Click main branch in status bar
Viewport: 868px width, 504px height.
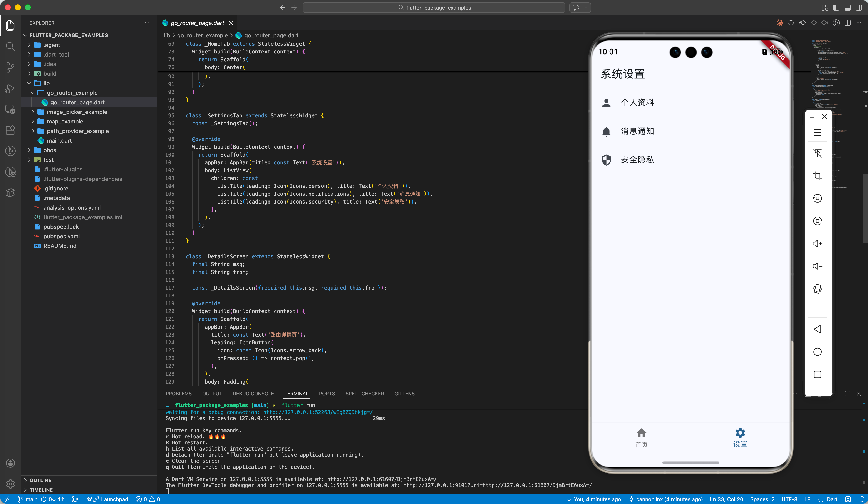[x=28, y=499]
